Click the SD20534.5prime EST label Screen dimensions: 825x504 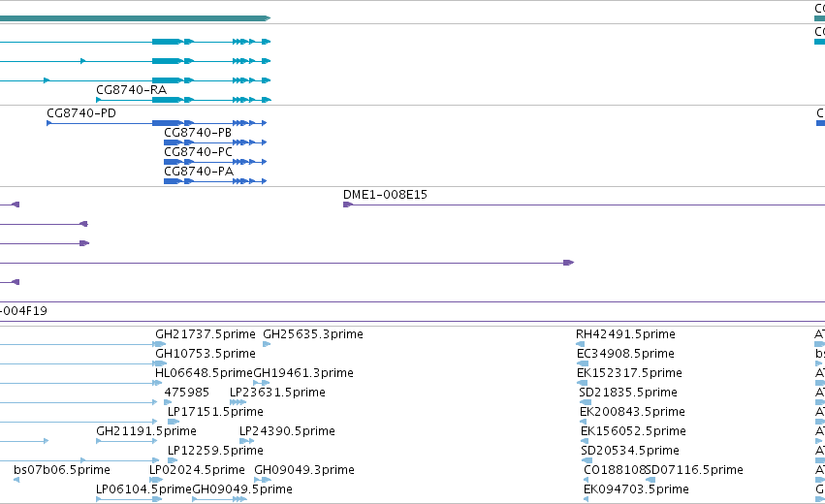pyautogui.click(x=630, y=451)
